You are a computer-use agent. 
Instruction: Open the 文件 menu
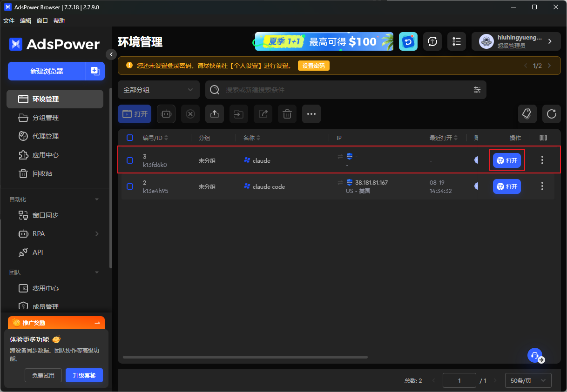tap(9, 21)
